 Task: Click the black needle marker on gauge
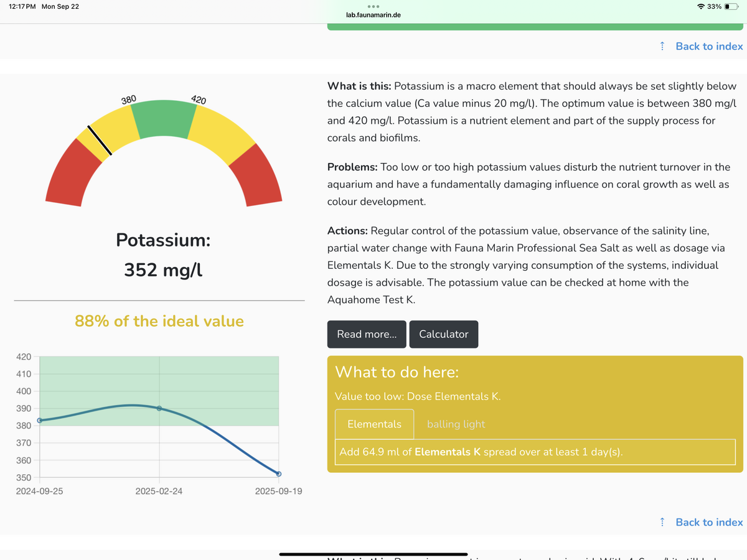click(x=100, y=140)
